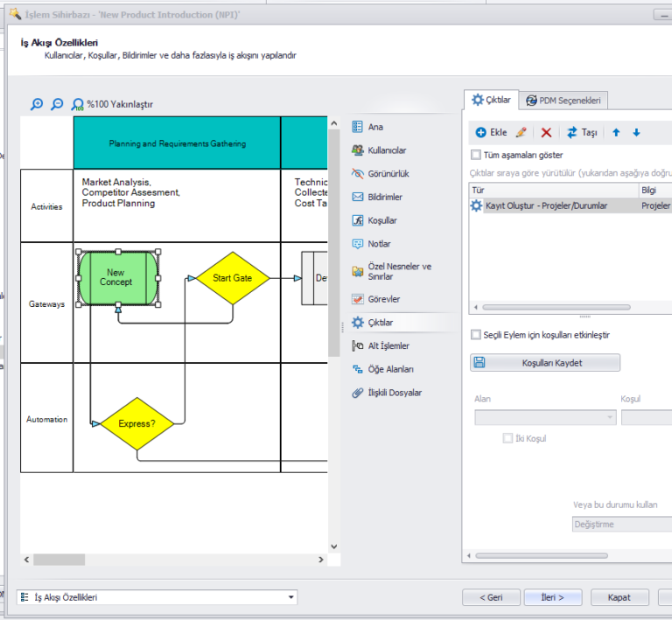Move output down with blue arrow

point(636,132)
